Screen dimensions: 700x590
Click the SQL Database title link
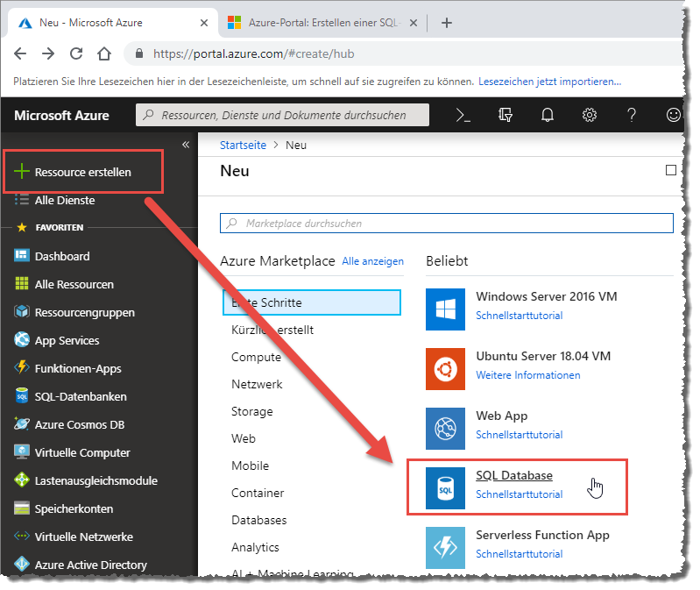click(x=514, y=475)
